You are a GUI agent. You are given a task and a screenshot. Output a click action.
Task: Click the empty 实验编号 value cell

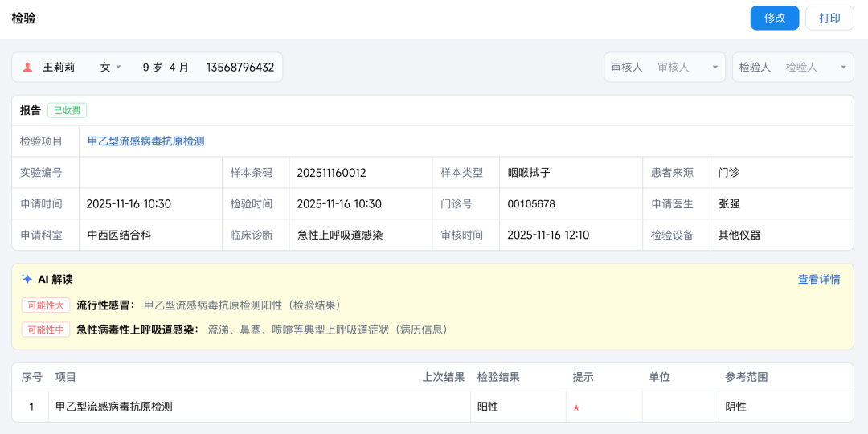149,173
